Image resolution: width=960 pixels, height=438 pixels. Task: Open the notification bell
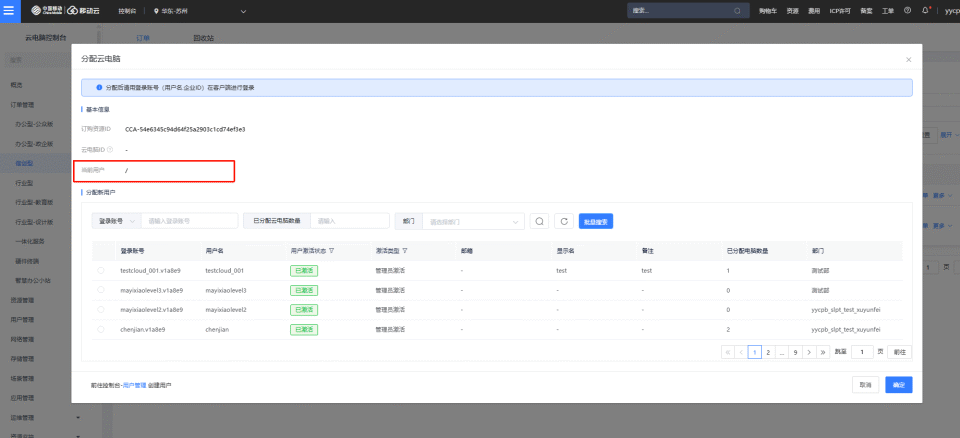[x=925, y=10]
